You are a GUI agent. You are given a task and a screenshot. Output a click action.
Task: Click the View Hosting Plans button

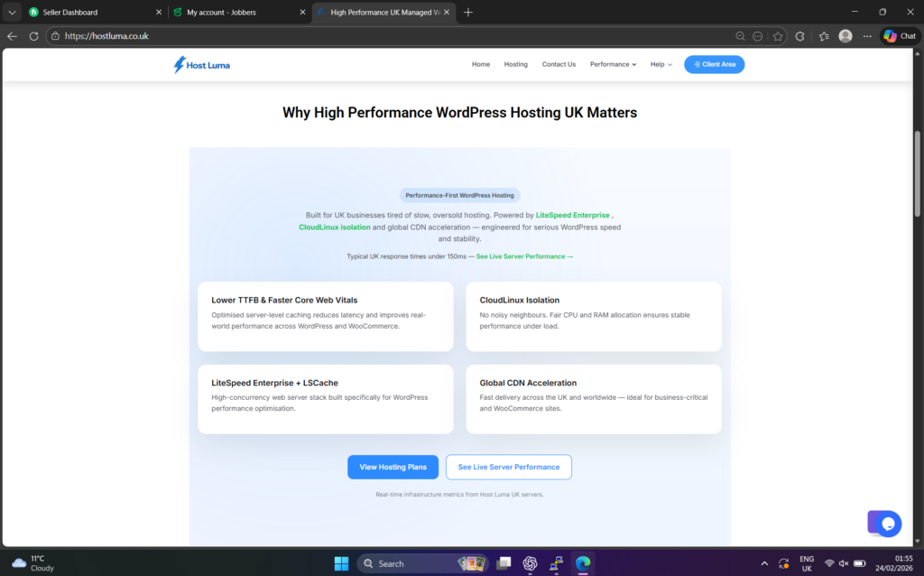point(393,467)
